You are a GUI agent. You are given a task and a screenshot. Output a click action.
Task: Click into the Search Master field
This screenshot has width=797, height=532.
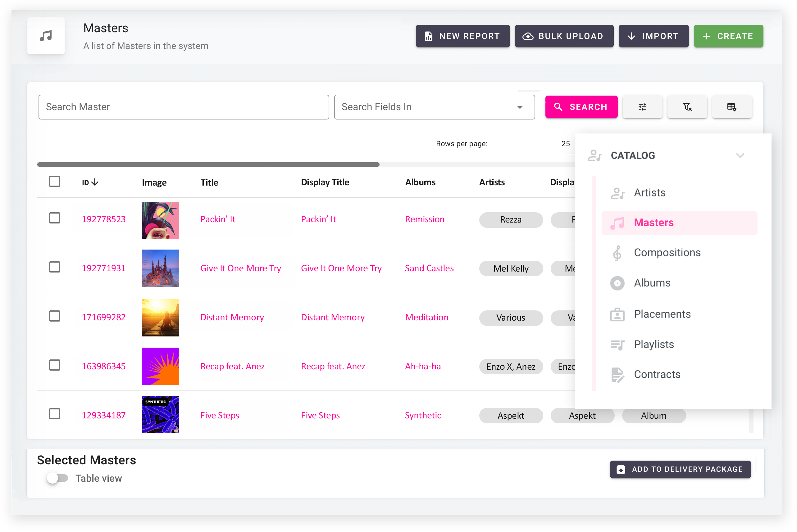pos(184,107)
